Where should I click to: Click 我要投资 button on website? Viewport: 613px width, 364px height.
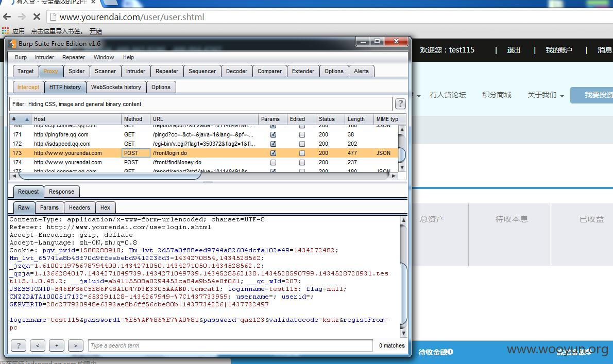click(x=592, y=95)
